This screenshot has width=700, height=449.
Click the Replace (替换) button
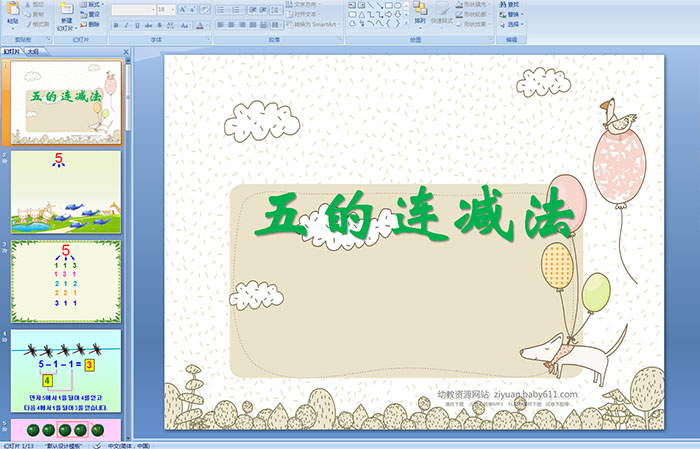(512, 14)
